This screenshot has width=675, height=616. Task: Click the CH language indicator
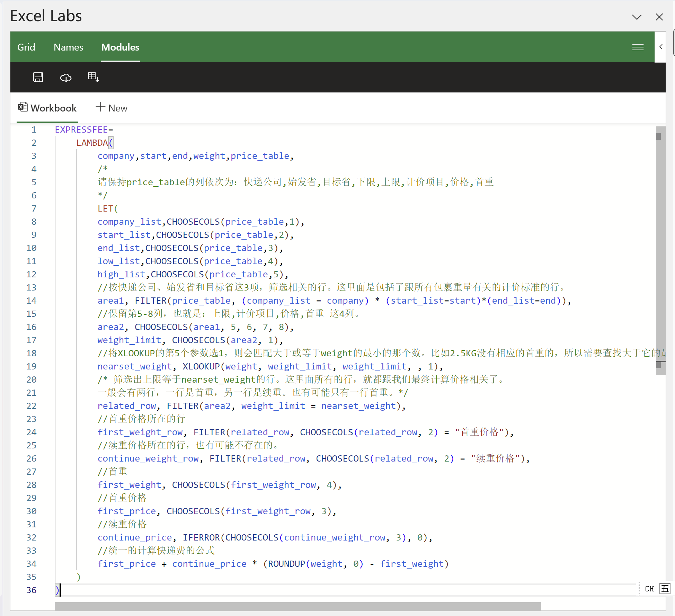pyautogui.click(x=649, y=589)
